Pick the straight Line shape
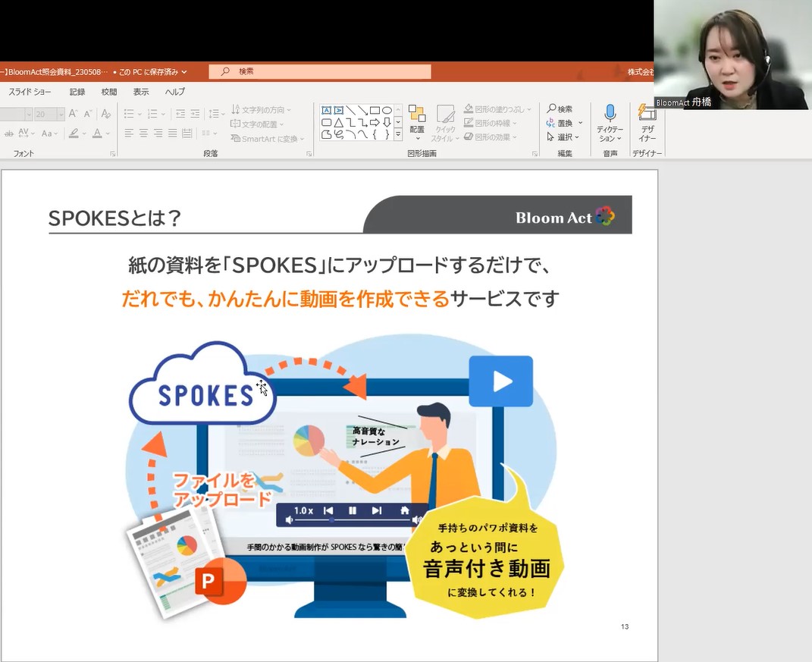Screen dimensions: 812x662 (350, 111)
